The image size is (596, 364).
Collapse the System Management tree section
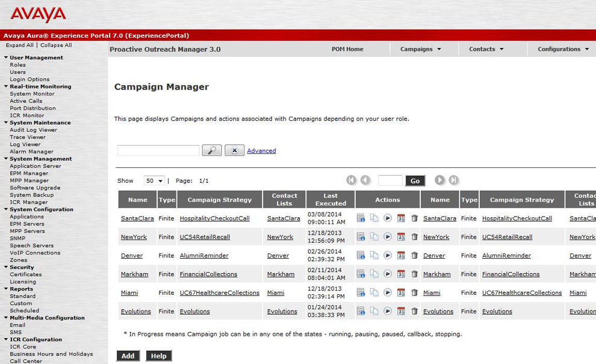[6, 158]
